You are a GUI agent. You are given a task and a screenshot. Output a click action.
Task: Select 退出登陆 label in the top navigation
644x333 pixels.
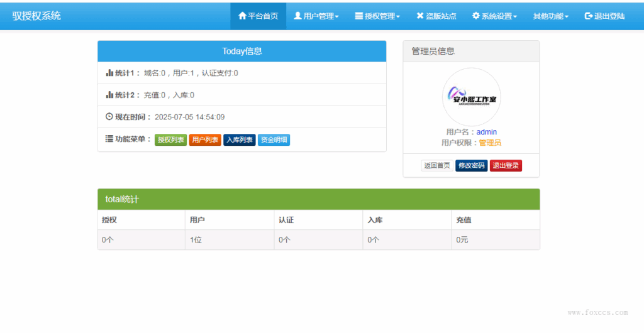[609, 16]
